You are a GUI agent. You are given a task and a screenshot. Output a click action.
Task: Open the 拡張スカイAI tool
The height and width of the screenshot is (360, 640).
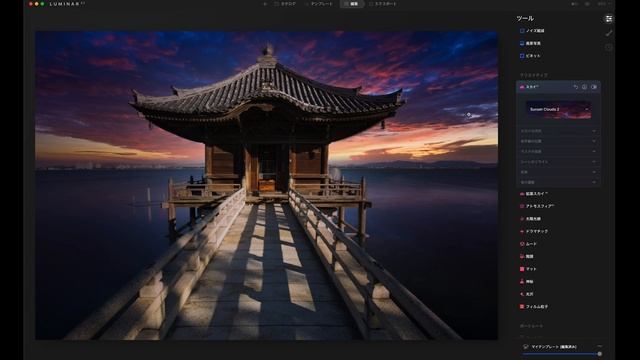tap(534, 194)
